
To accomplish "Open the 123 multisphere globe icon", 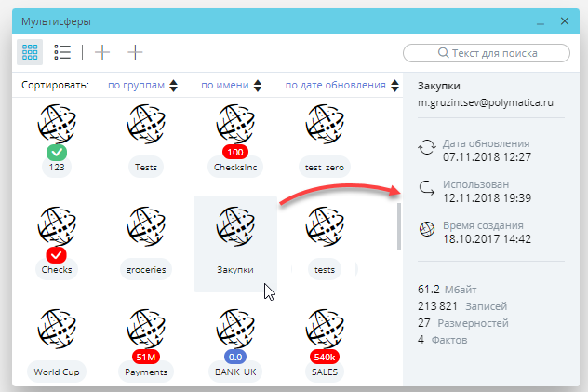I will [57, 124].
